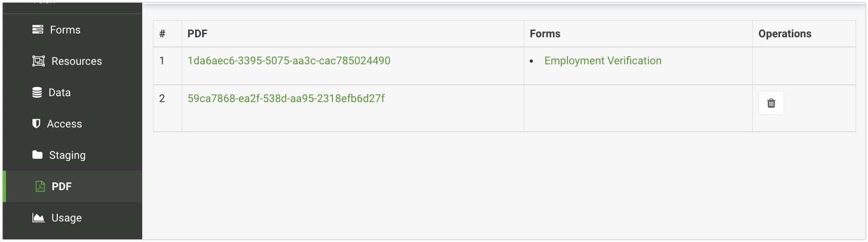Click the PDF column header
Image resolution: width=868 pixels, height=242 pixels.
click(197, 34)
